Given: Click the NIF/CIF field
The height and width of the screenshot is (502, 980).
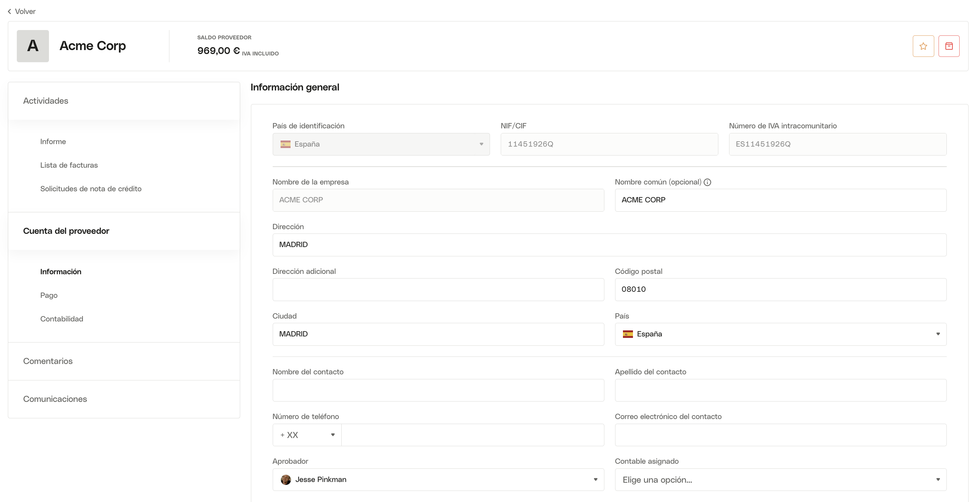Looking at the screenshot, I should click(609, 144).
